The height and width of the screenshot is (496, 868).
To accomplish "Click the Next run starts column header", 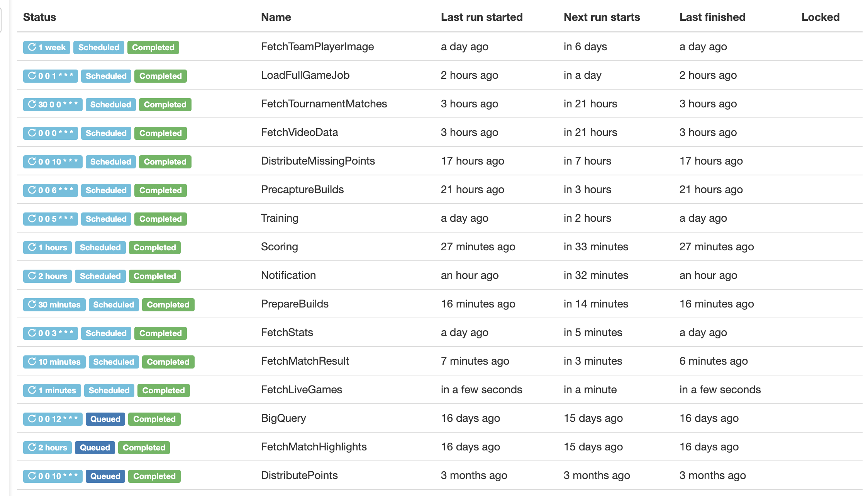I will [x=602, y=17].
